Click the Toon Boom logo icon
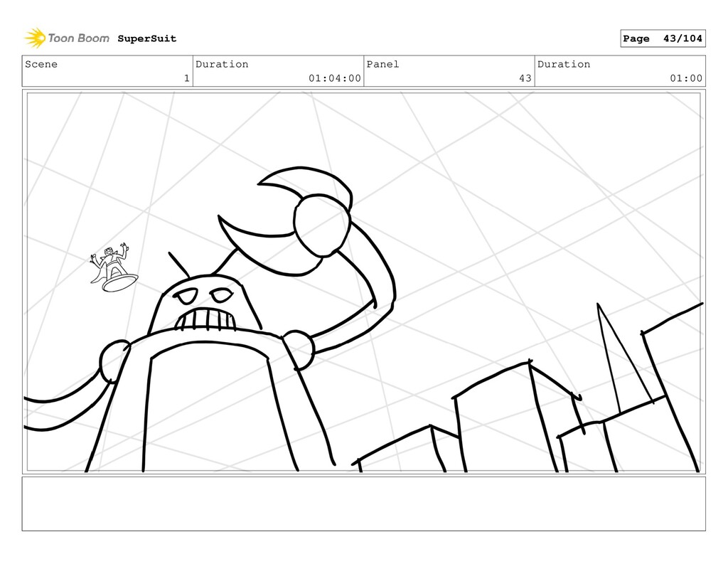 coord(35,38)
